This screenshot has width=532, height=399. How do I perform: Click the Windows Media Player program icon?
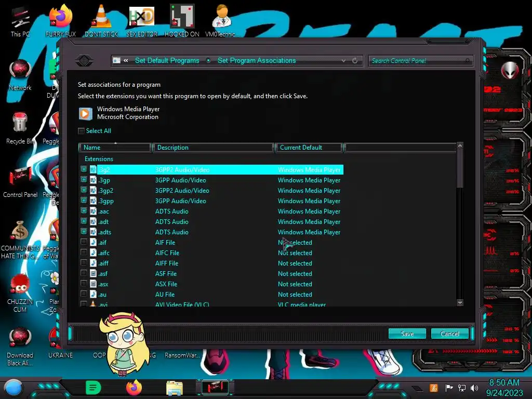[85, 113]
